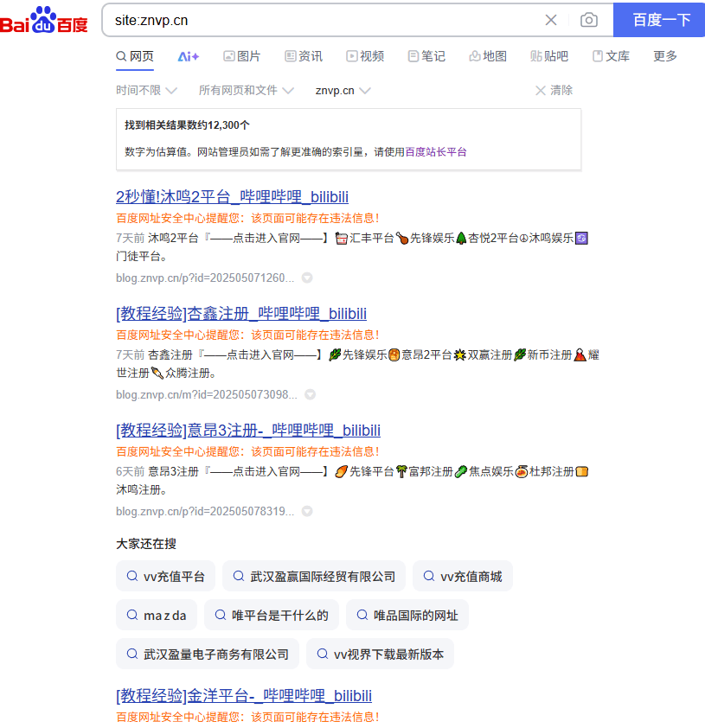Screen dimensions: 705x728
Task: Open camera image search icon
Action: click(589, 20)
